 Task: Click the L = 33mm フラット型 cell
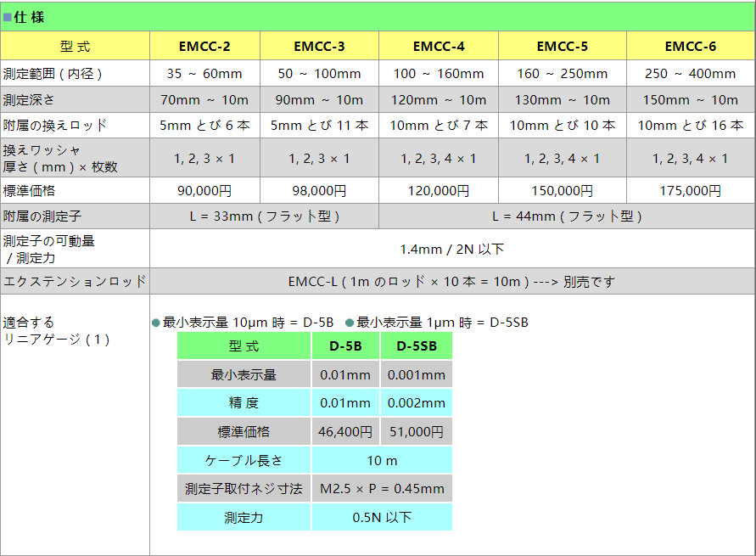pos(264,216)
